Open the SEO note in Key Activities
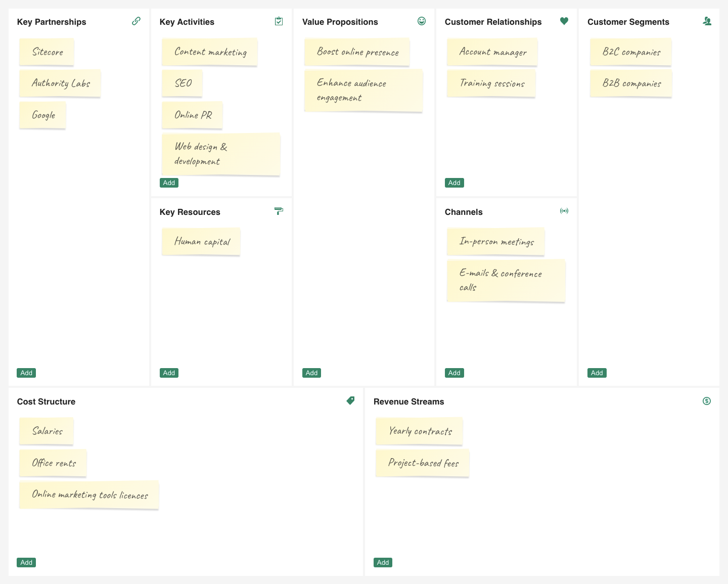The height and width of the screenshot is (584, 728). tap(182, 83)
